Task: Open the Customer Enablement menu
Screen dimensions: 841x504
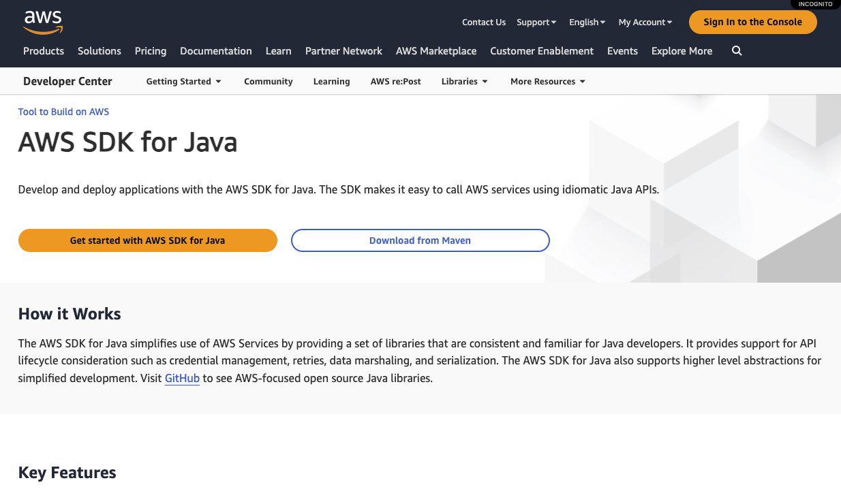Action: tap(542, 51)
